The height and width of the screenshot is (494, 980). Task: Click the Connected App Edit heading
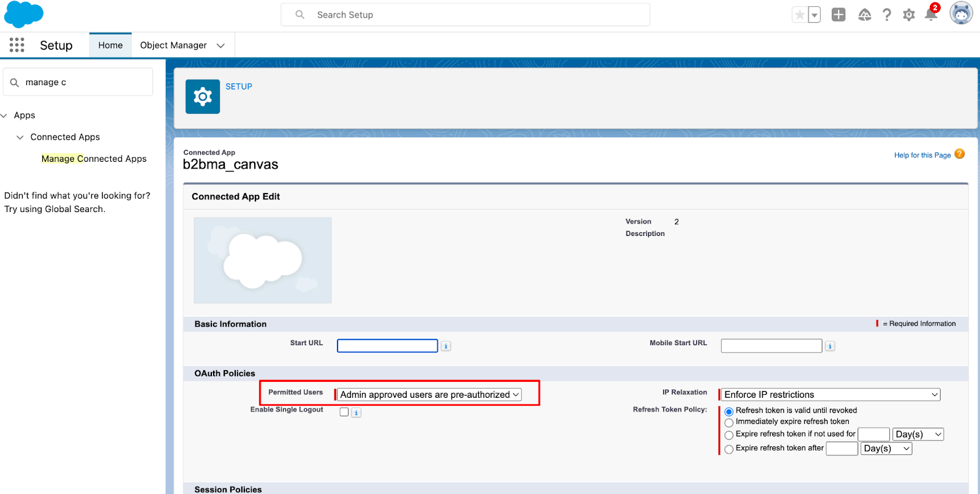click(x=236, y=197)
